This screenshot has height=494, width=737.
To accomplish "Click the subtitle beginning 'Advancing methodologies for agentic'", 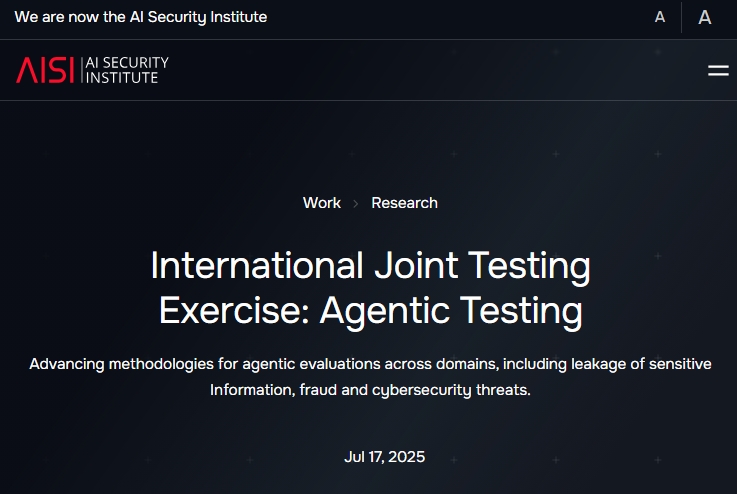I will [370, 376].
